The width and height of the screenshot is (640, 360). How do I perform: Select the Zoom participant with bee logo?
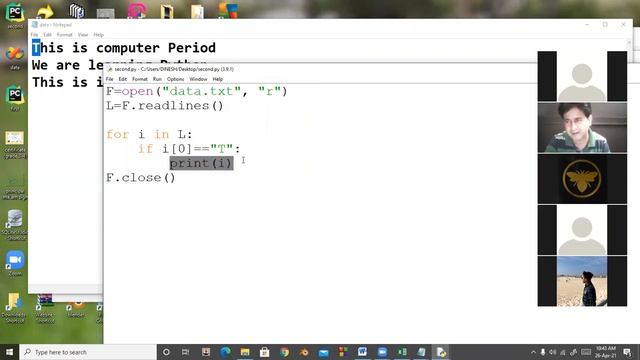tap(582, 179)
